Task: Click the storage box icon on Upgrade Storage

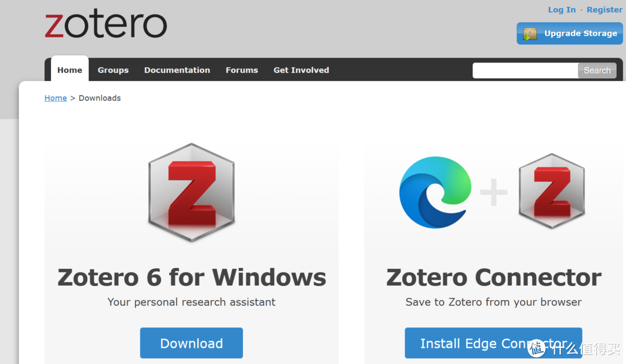Action: pyautogui.click(x=530, y=34)
